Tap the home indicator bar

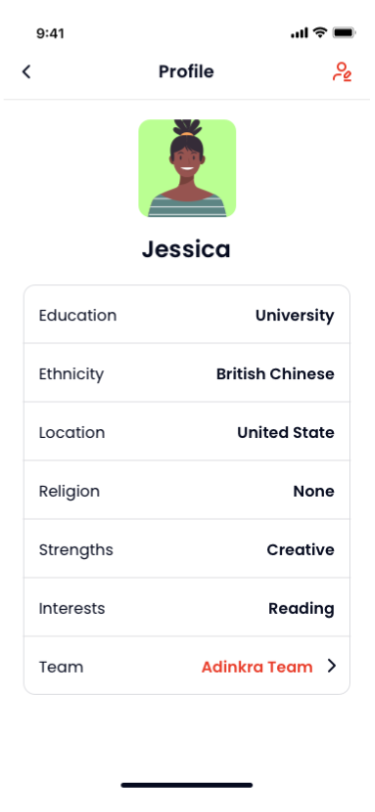[x=187, y=786]
